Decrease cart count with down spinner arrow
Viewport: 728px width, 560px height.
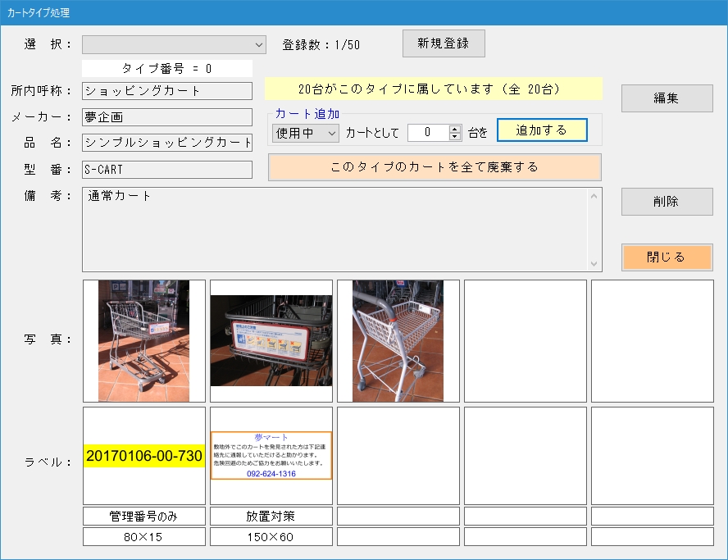click(x=455, y=137)
